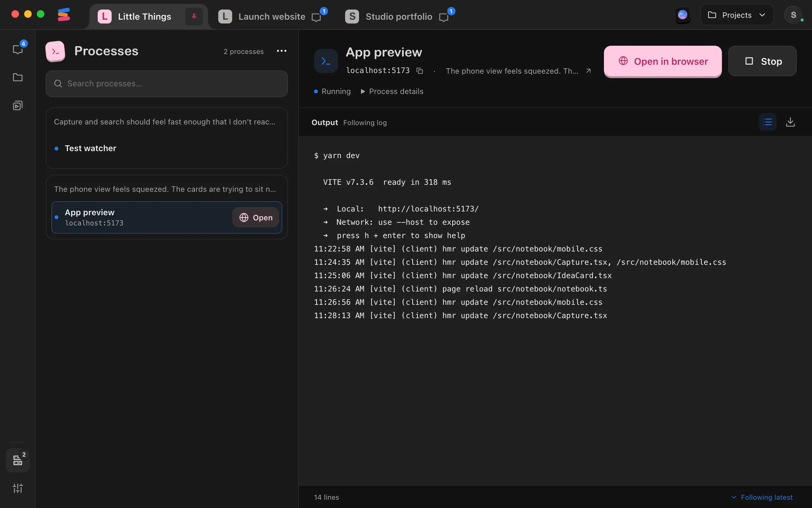Viewport: 812px width, 508px height.
Task: Open Launch website chat notification icon
Action: point(317,17)
